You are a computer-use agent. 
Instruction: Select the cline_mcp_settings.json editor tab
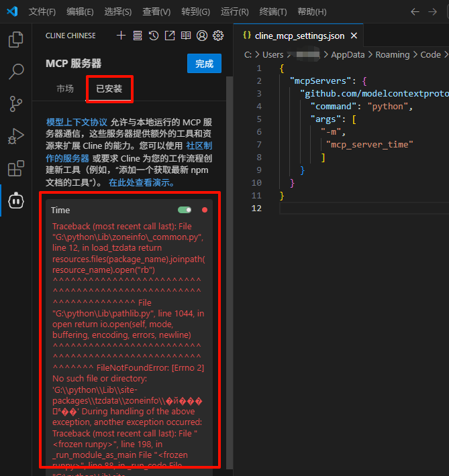pos(299,36)
